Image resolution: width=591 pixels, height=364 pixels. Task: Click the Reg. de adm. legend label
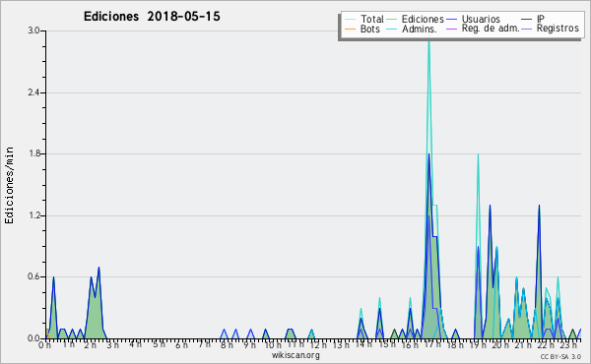coord(491,29)
